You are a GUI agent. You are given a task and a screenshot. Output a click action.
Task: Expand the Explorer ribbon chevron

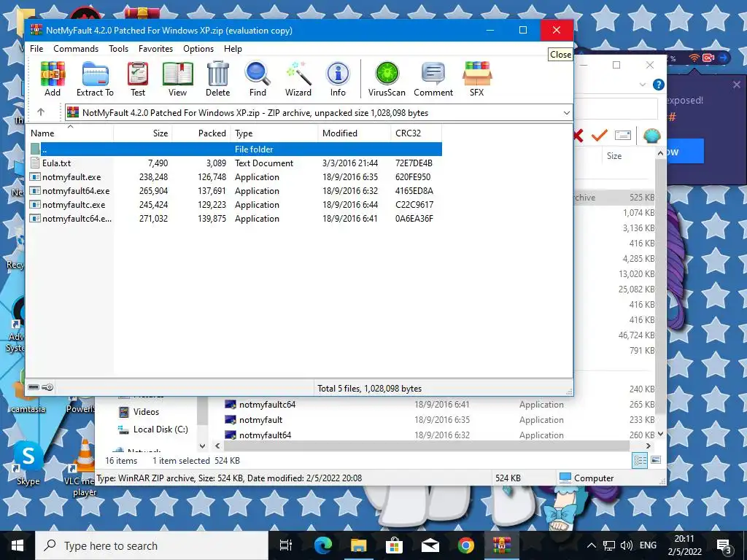point(642,85)
